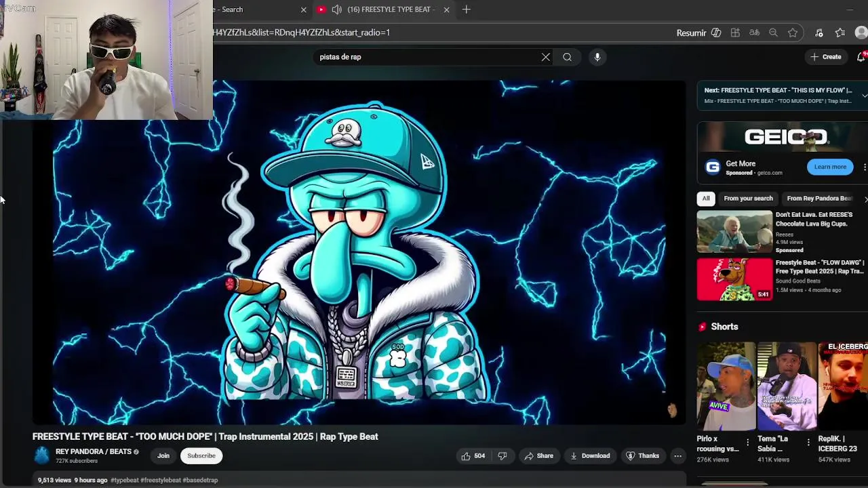868x488 pixels.
Task: Open options for Tema La Sabia short
Action: [x=808, y=442]
